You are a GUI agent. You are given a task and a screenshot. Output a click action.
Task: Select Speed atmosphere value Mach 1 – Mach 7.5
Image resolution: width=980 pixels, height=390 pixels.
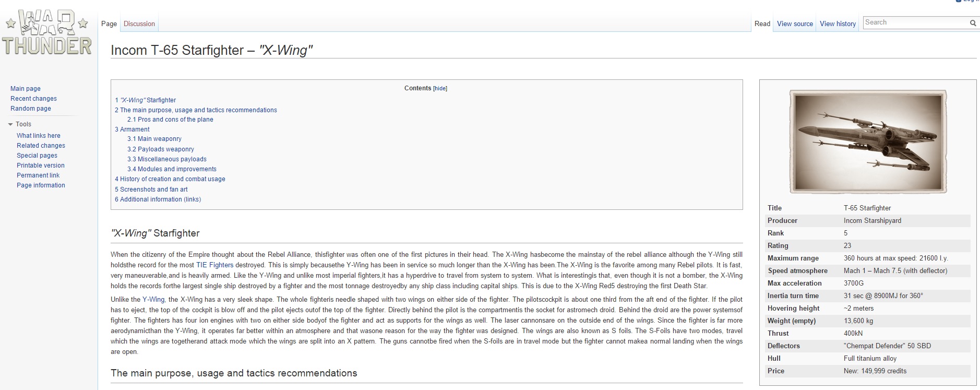point(895,271)
